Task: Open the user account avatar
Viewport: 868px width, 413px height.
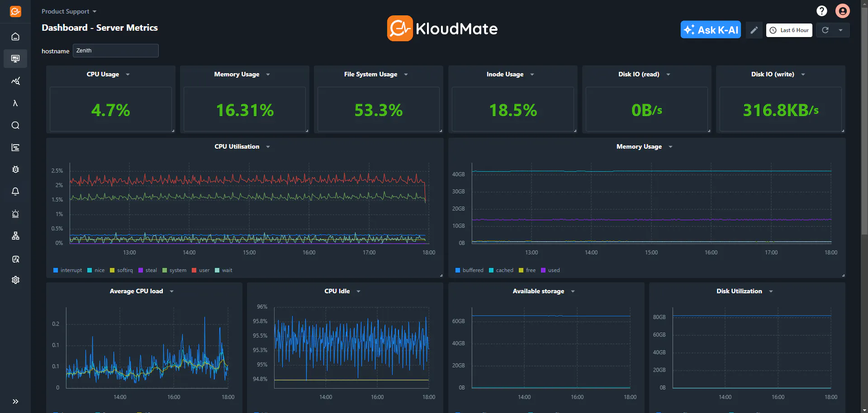Action: pos(843,11)
